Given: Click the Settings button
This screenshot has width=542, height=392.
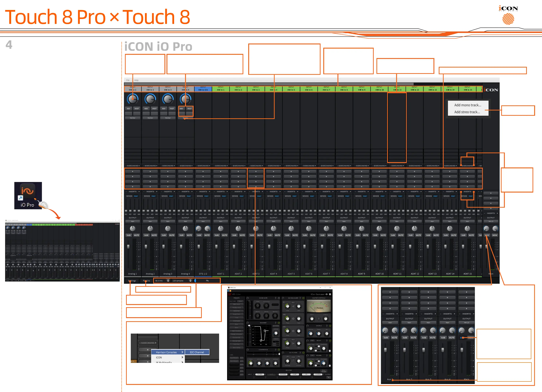Looking at the screenshot, I should [132, 280].
